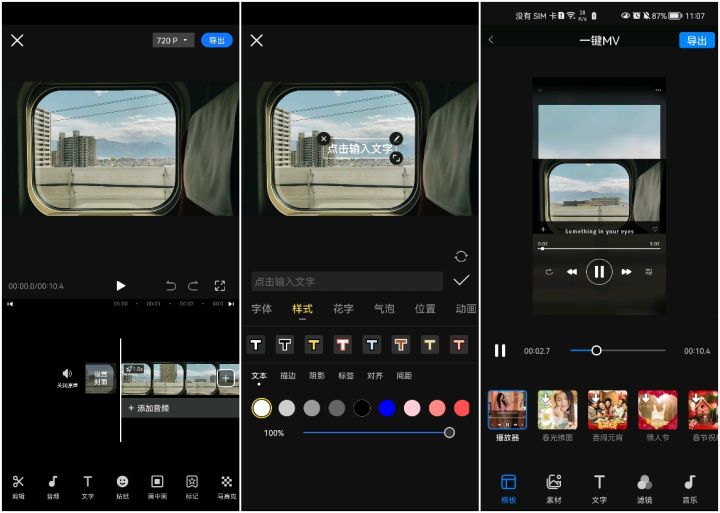Open the 滤镜 filter icon
The image size is (720, 513).
tap(644, 486)
